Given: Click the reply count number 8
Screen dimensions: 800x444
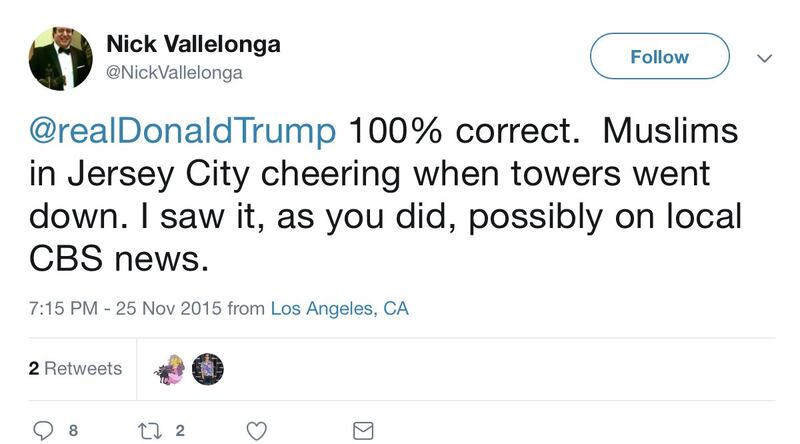Looking at the screenshot, I should click(73, 431).
